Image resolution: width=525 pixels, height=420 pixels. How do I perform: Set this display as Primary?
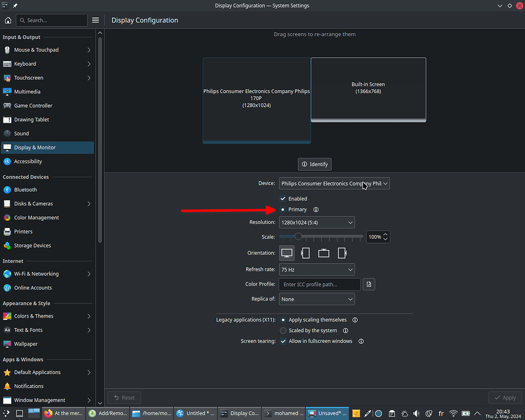tap(283, 209)
